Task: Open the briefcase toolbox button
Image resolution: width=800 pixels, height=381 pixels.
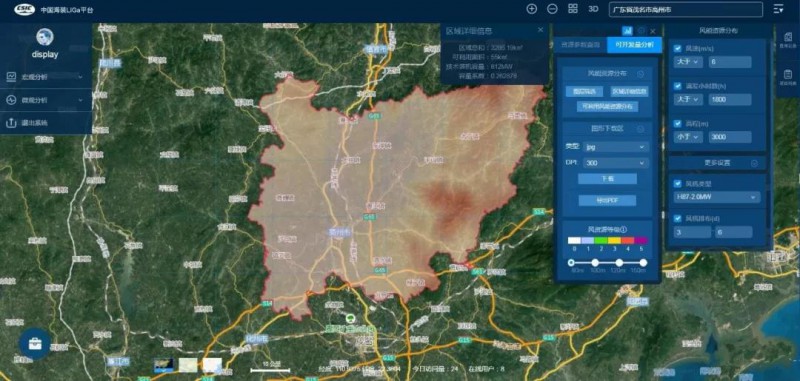Action: [x=35, y=343]
